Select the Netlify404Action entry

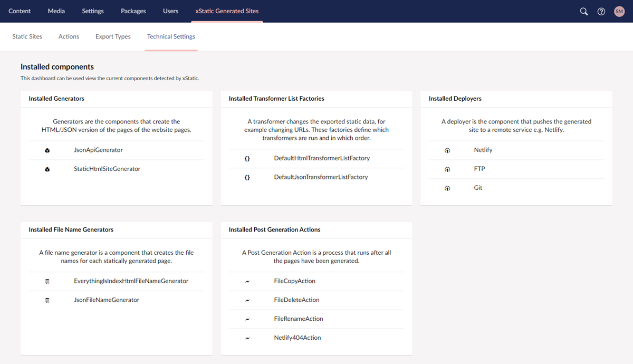(x=297, y=338)
